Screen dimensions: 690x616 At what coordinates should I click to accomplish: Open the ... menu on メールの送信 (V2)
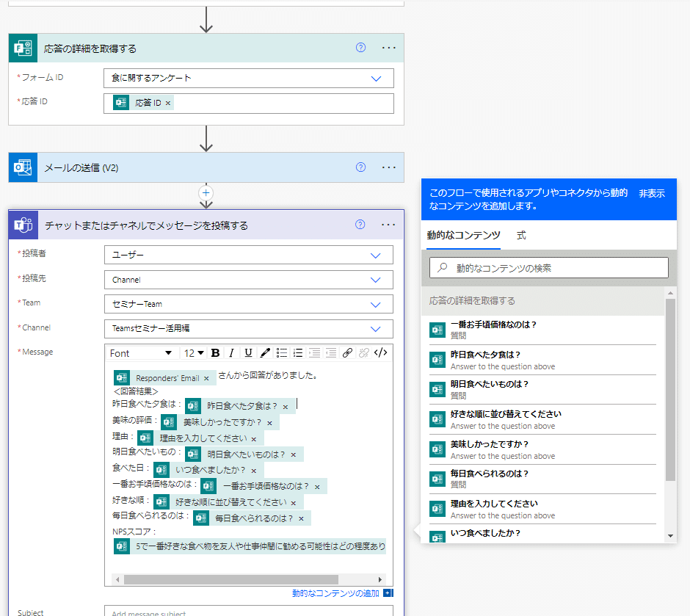(388, 167)
